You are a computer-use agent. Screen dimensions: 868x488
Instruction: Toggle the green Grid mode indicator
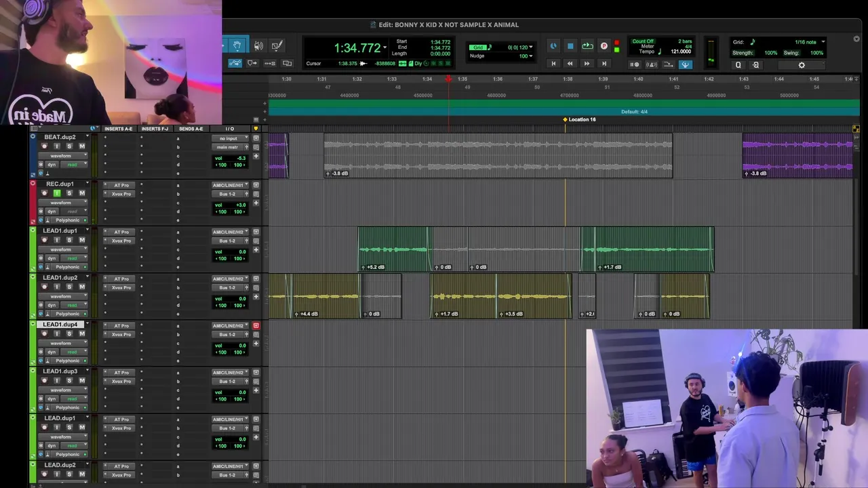(479, 47)
